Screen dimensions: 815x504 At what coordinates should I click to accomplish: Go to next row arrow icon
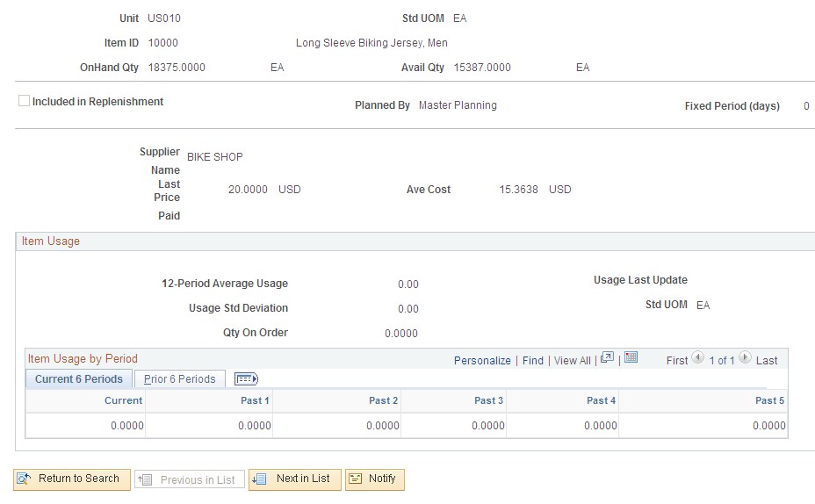(x=745, y=358)
